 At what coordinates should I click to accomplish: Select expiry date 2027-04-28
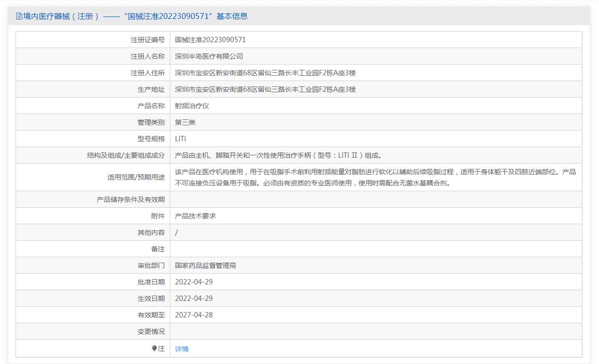(194, 315)
